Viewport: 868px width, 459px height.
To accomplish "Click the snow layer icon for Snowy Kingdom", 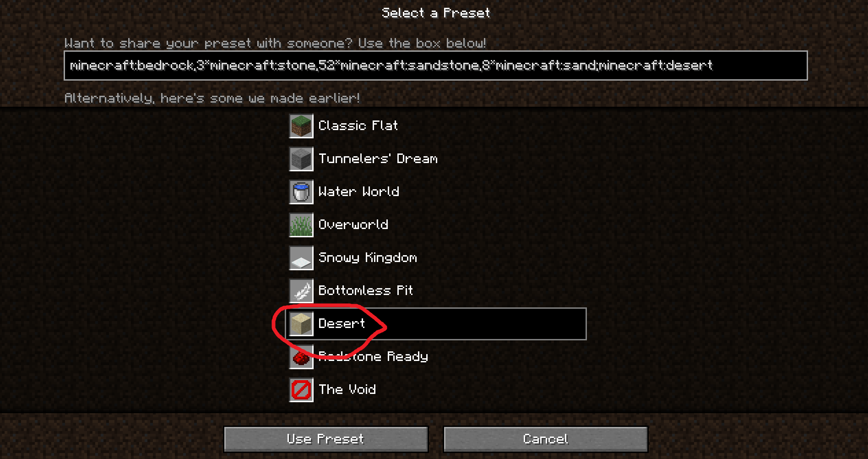I will coord(301,258).
